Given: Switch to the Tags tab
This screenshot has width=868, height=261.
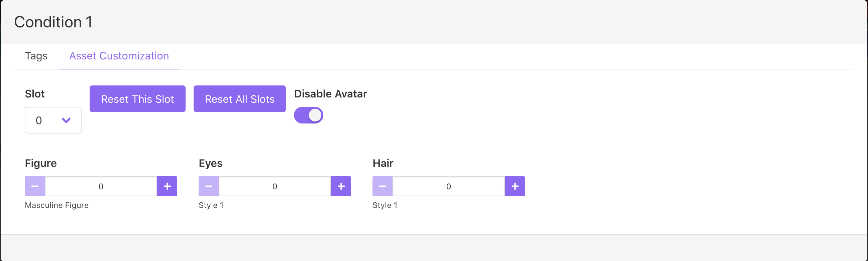Looking at the screenshot, I should [x=36, y=56].
